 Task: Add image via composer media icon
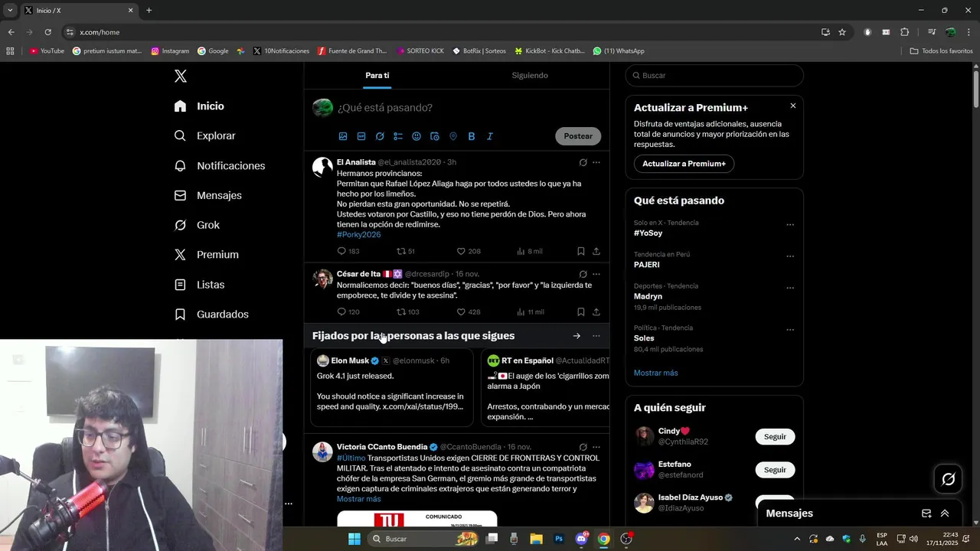pyautogui.click(x=343, y=136)
